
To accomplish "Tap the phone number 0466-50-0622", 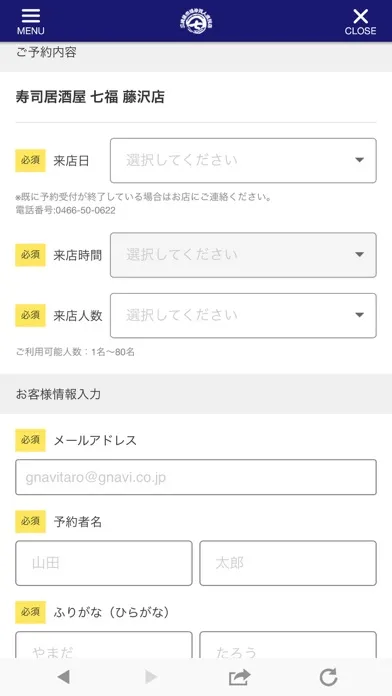I will 84,211.
